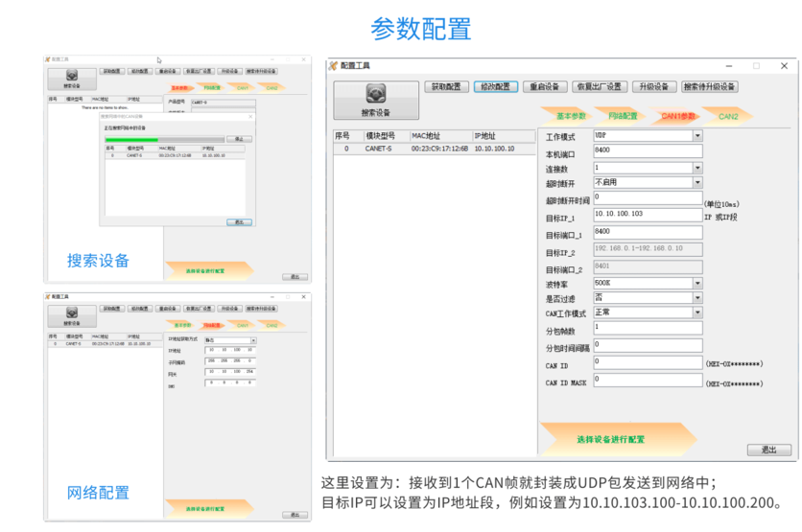Open the CAN工作模式 dropdown showing 正常
Viewport: 802px width, 532px height.
(x=697, y=312)
